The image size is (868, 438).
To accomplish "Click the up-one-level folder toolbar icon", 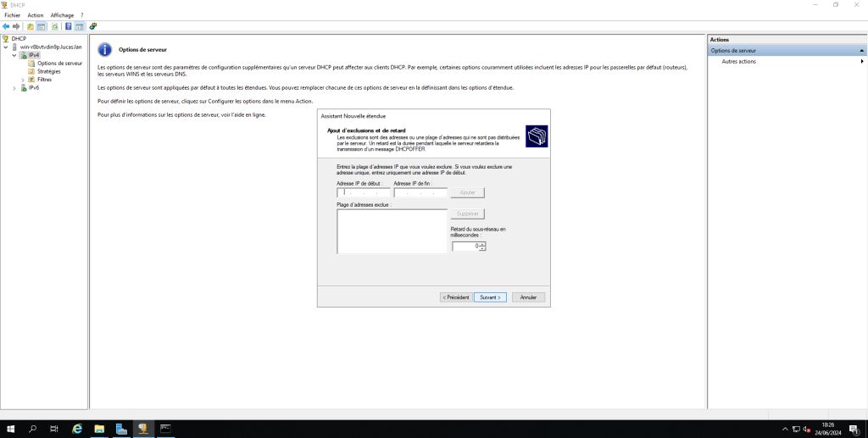I will coord(31,26).
